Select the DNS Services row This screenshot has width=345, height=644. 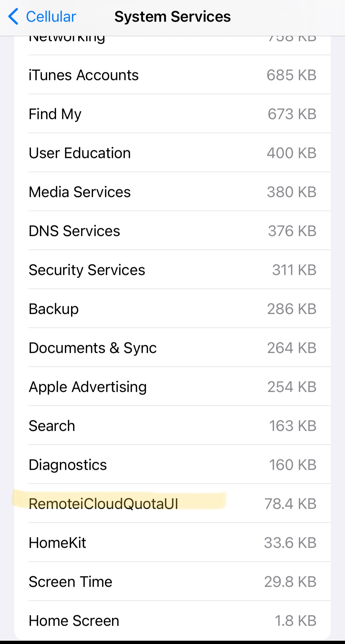[x=172, y=231]
